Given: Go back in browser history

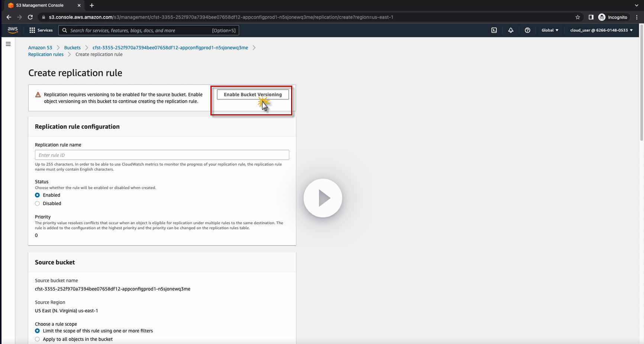Looking at the screenshot, I should (9, 17).
